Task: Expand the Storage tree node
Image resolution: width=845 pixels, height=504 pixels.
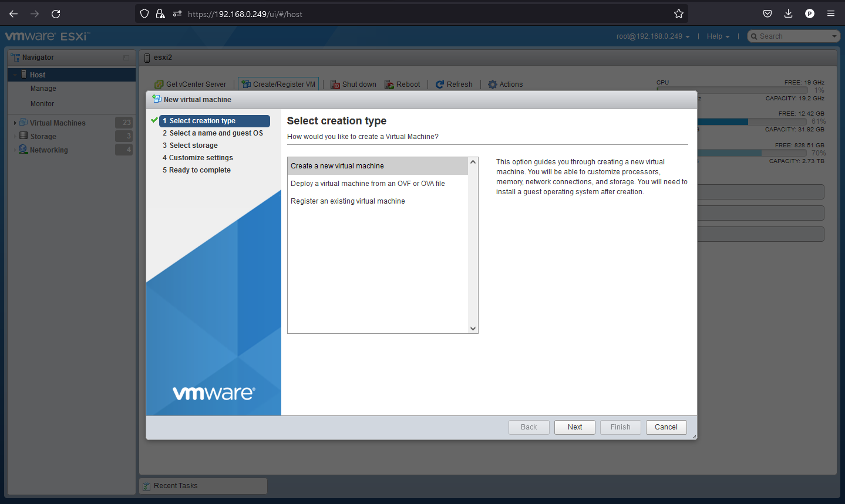Action: pyautogui.click(x=15, y=136)
